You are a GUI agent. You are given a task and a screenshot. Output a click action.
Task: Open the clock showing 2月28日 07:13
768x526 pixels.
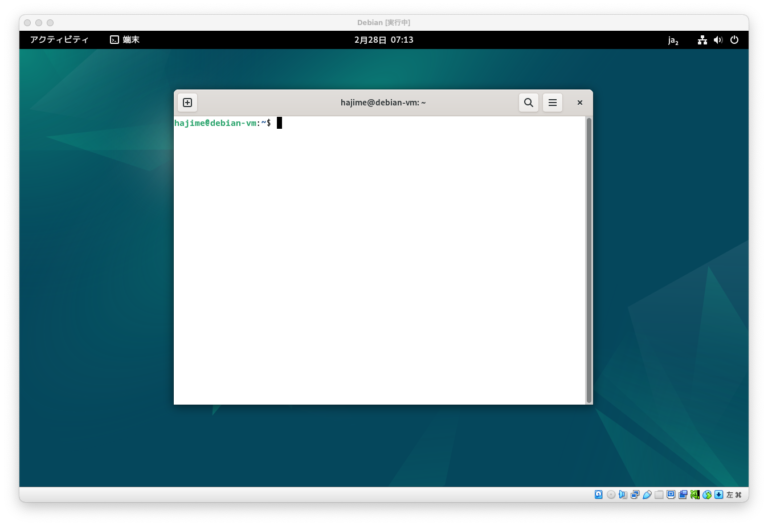pyautogui.click(x=384, y=40)
